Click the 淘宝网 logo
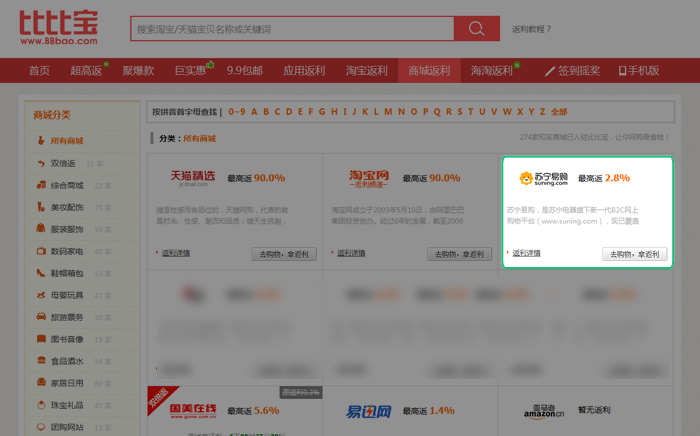The height and width of the screenshot is (436, 700). pos(369,178)
